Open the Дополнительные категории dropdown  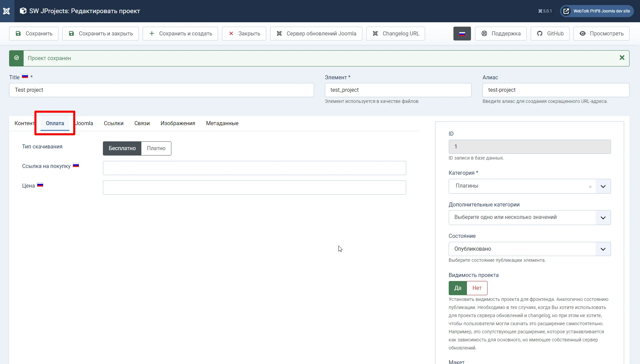[x=530, y=218]
